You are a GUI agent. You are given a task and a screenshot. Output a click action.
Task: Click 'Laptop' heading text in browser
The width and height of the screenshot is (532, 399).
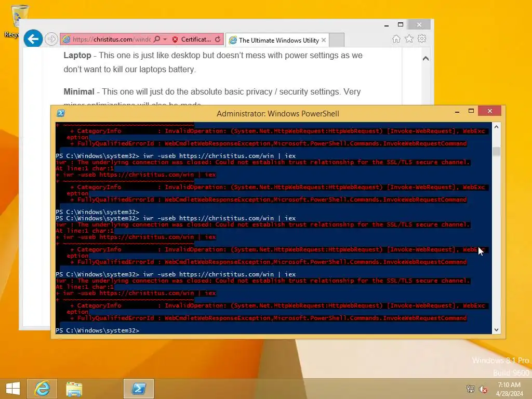(x=77, y=55)
